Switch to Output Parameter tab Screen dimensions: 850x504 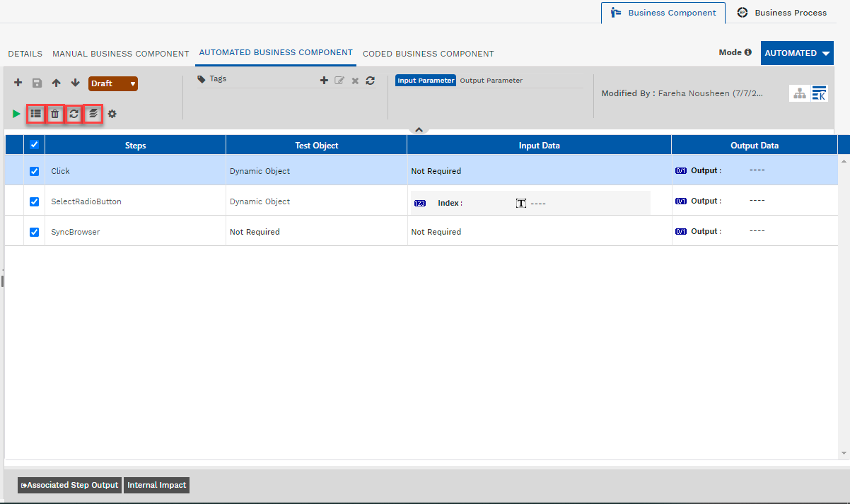click(491, 81)
